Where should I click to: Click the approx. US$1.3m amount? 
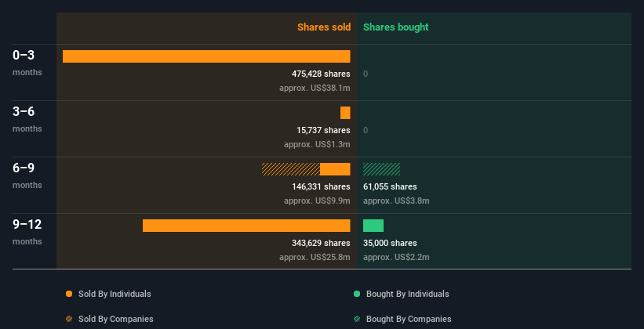pos(317,144)
